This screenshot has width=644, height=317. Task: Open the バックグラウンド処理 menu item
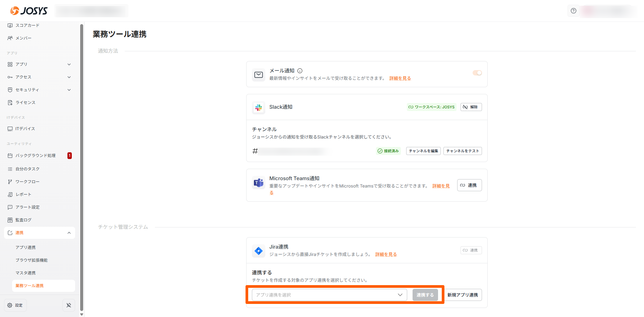[36, 156]
